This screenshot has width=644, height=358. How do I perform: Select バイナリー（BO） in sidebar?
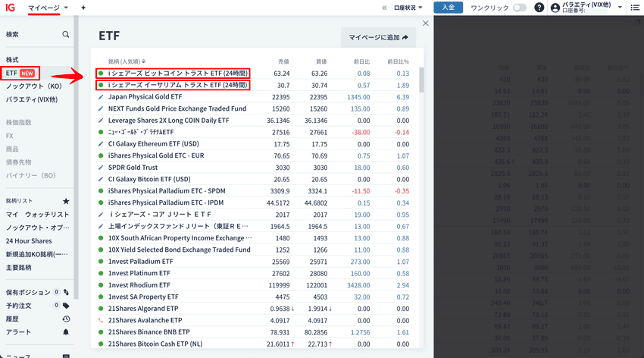[30, 175]
